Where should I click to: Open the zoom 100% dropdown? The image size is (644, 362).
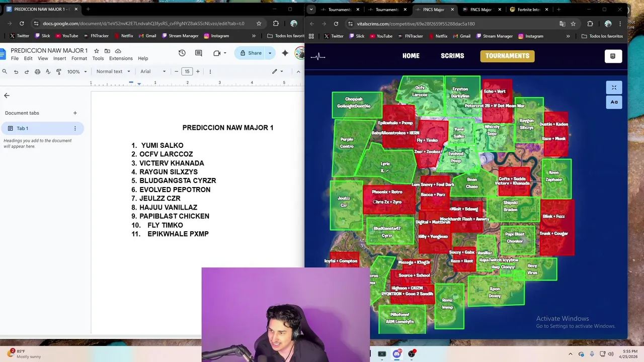(x=77, y=71)
